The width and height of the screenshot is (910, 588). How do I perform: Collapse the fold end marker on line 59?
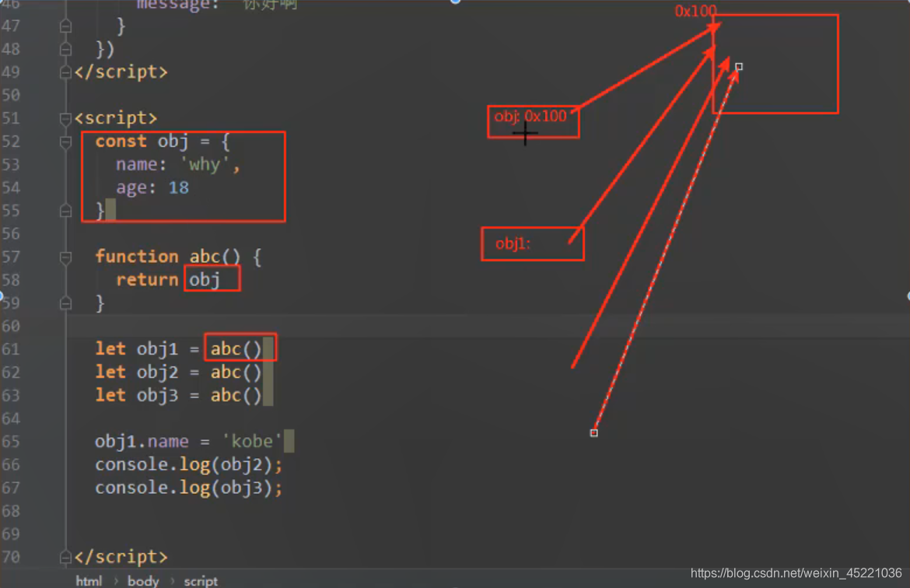click(x=65, y=303)
